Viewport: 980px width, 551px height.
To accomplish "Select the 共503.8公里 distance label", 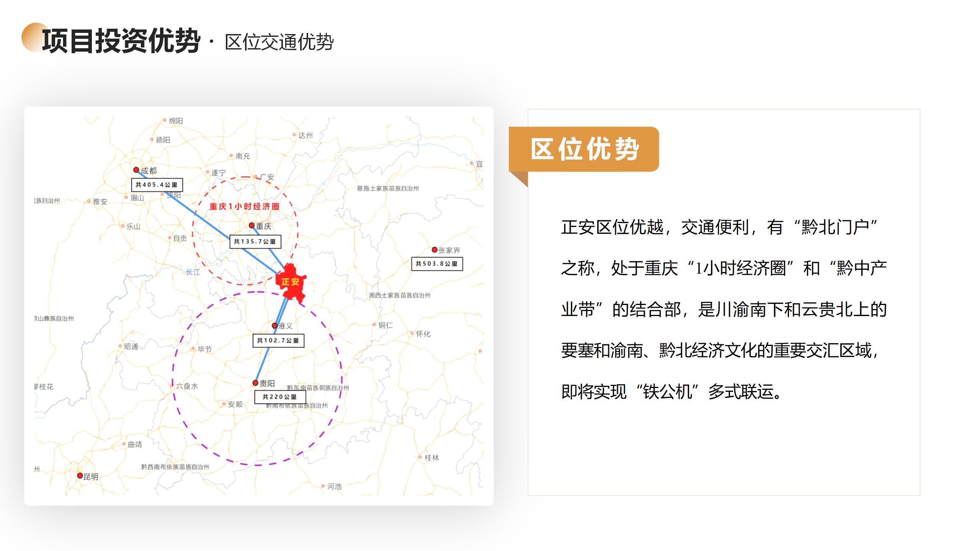I will point(437,264).
